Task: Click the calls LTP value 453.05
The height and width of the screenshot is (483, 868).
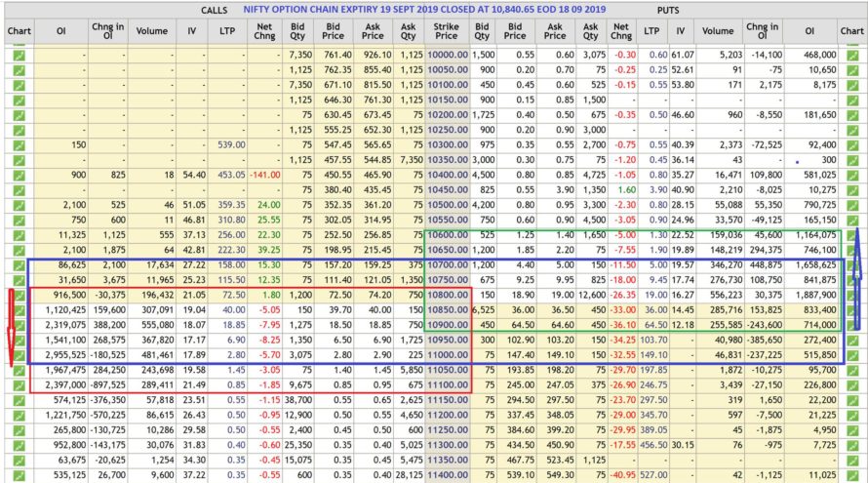Action: click(x=231, y=175)
